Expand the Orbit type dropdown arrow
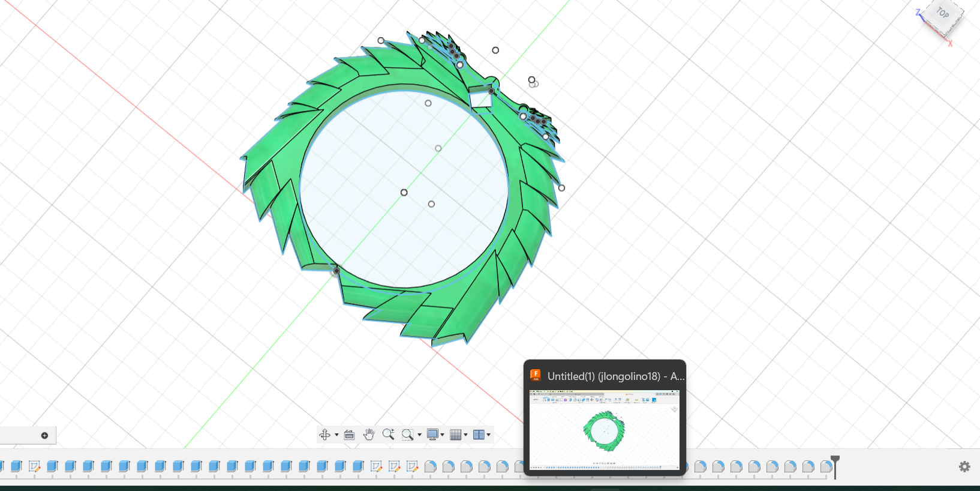The image size is (980, 491). pos(336,435)
